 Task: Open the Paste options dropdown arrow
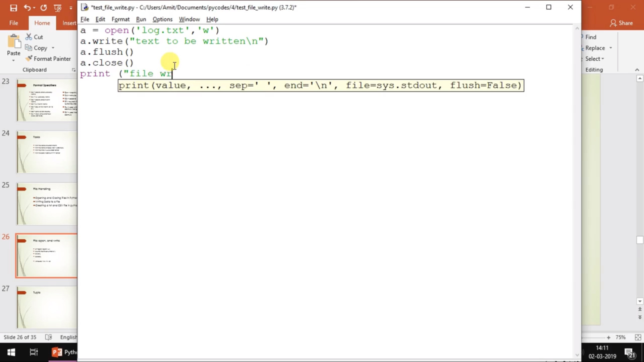coord(13,60)
